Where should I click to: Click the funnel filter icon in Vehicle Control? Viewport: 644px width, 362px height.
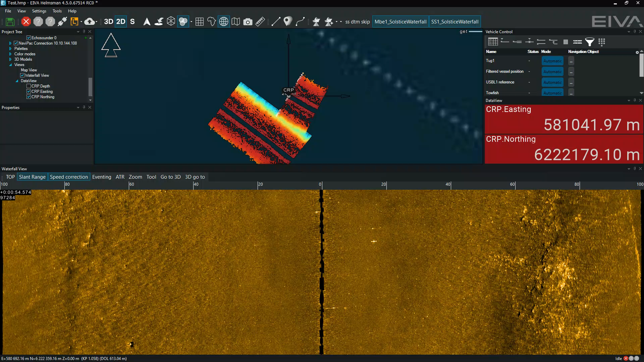click(589, 42)
